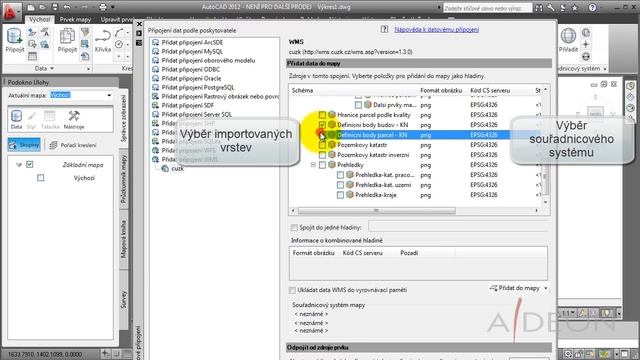Collapse the Základní mapa group
Screen dimensions: 640x360
point(19,165)
